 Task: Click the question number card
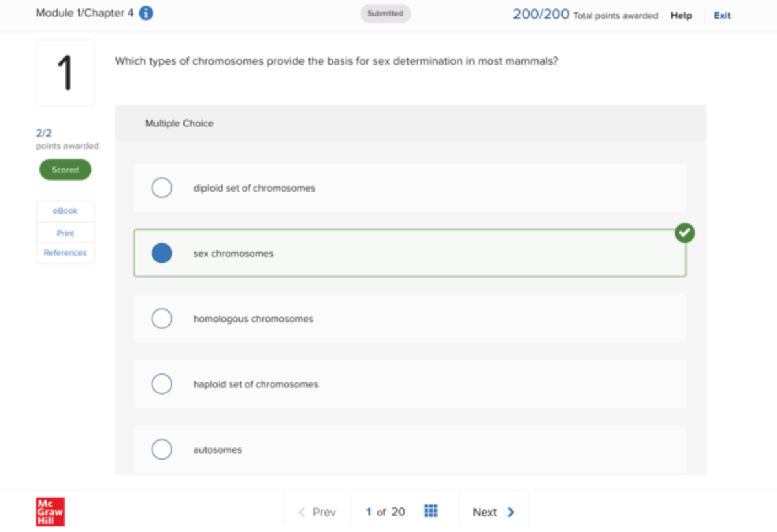point(65,72)
